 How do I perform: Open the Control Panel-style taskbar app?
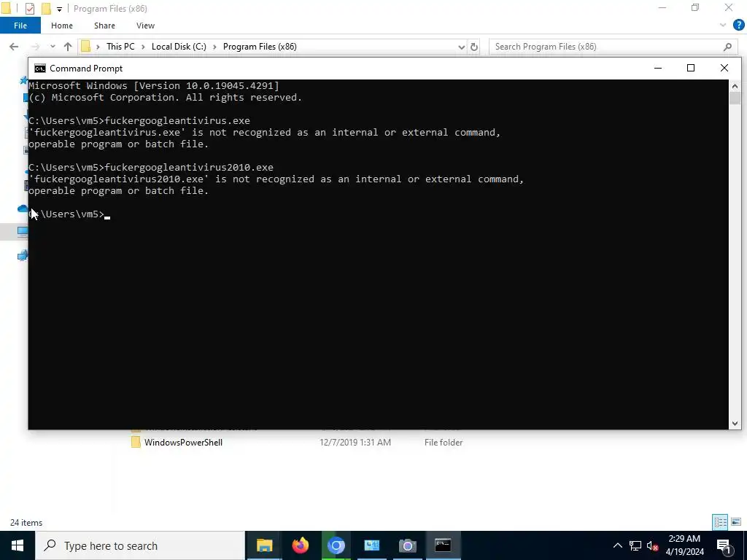371,545
